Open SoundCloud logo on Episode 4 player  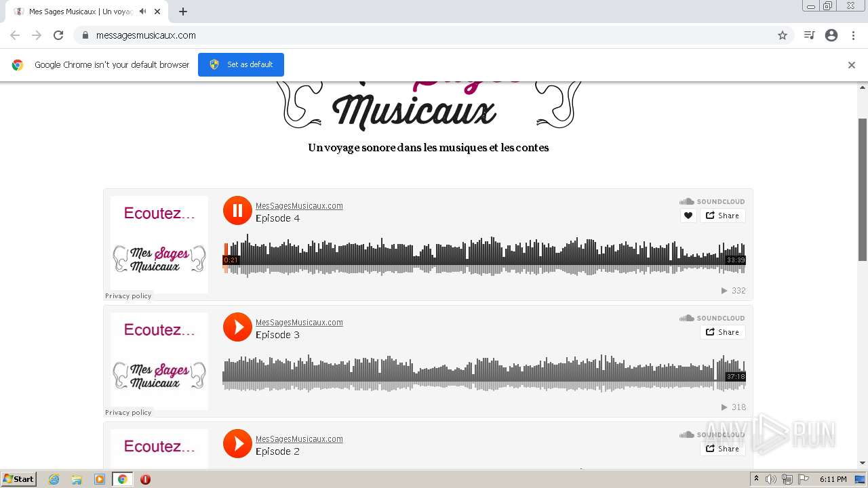tap(712, 201)
